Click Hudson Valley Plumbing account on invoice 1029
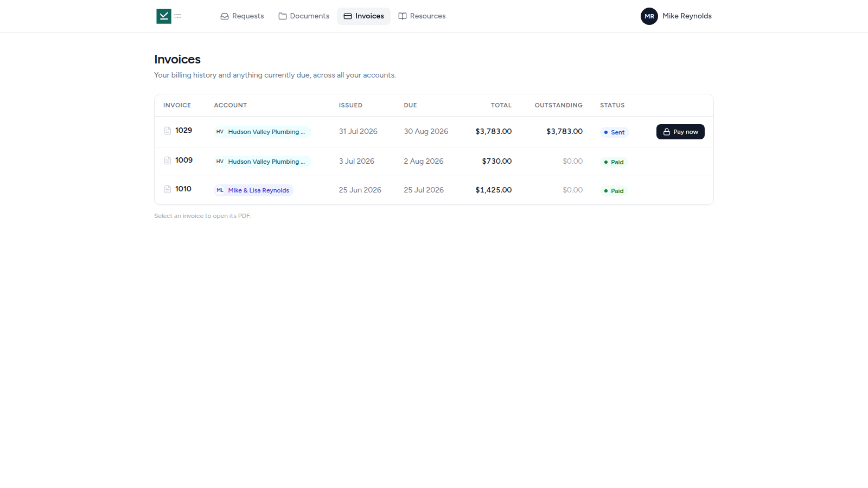Screen dimensions: 868x488 point(262,132)
